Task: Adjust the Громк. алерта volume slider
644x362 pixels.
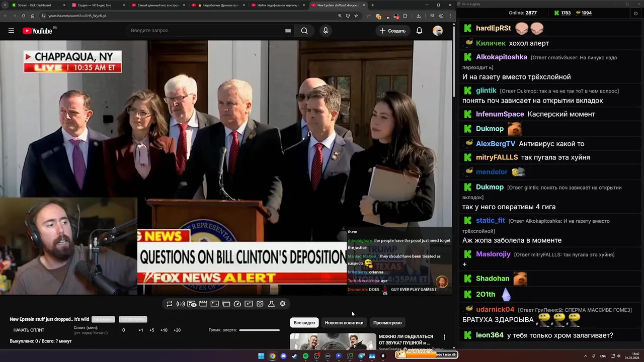Action: (x=259, y=330)
